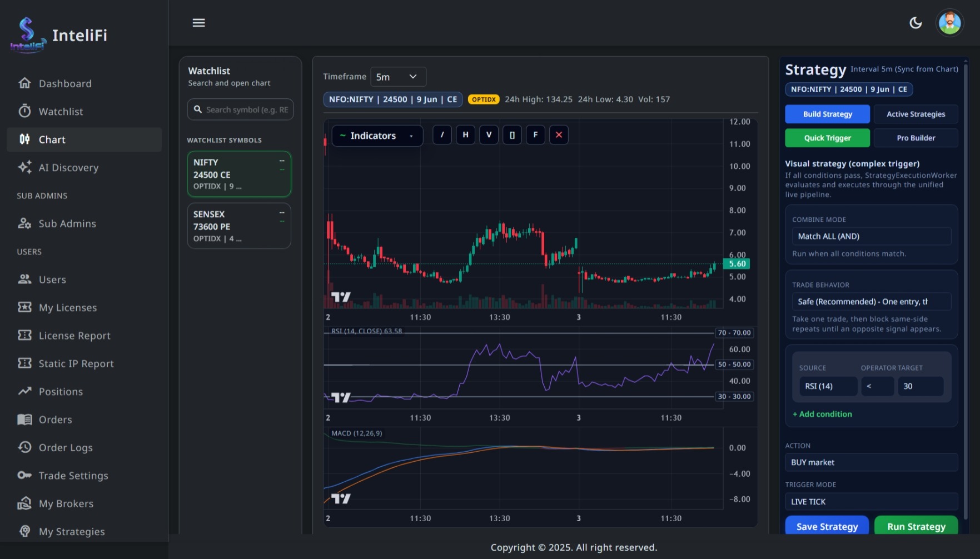The width and height of the screenshot is (980, 559).
Task: Click the Positions trend arrow icon
Action: pos(24,391)
